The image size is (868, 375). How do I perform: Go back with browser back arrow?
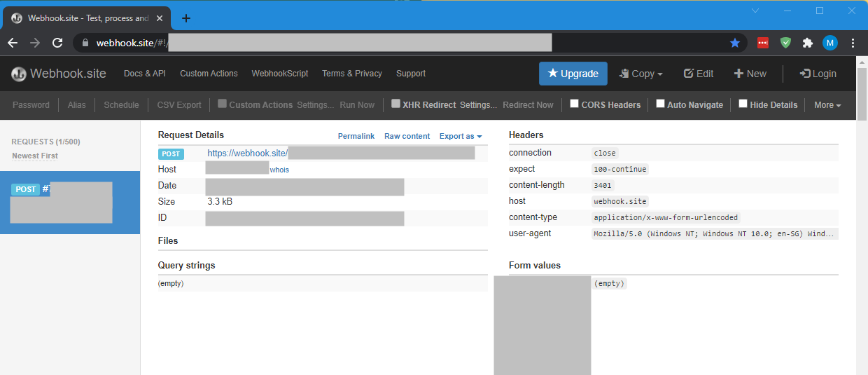13,43
